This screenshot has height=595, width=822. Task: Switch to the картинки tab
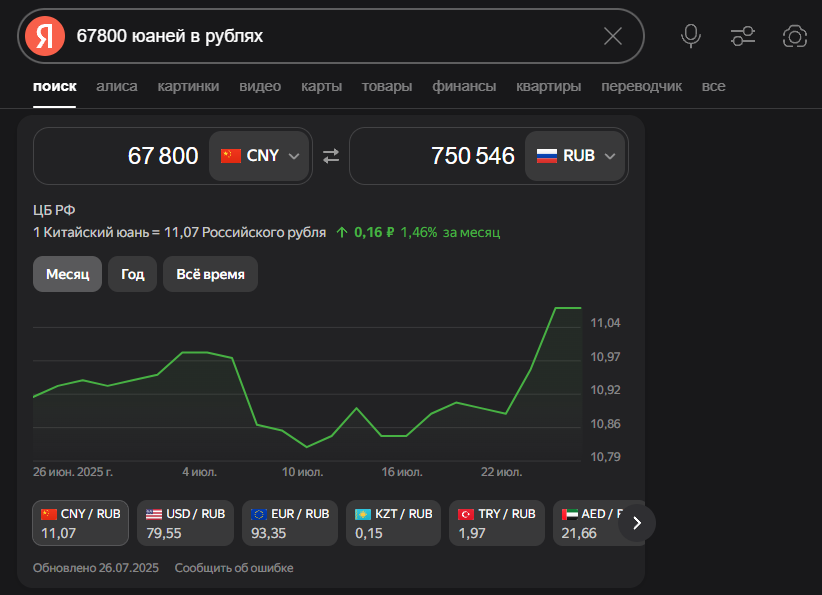(188, 86)
